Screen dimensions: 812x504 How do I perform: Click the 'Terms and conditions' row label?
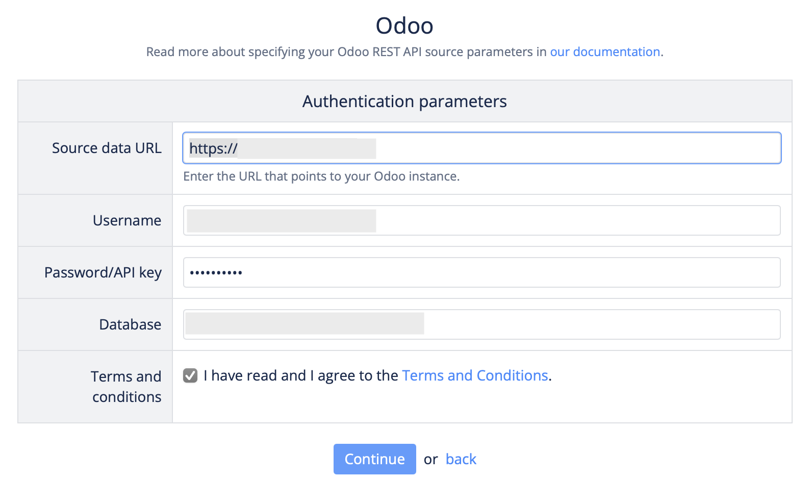(x=126, y=387)
